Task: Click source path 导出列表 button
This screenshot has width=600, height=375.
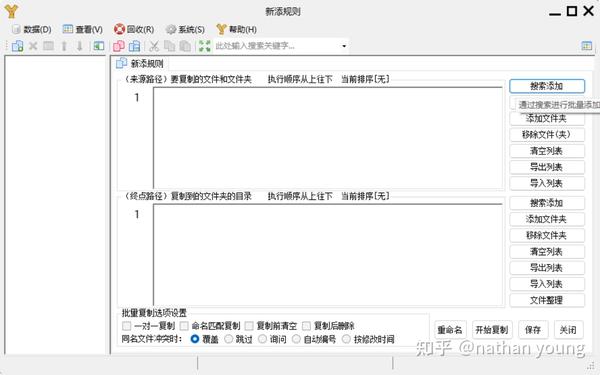Action: pos(547,167)
